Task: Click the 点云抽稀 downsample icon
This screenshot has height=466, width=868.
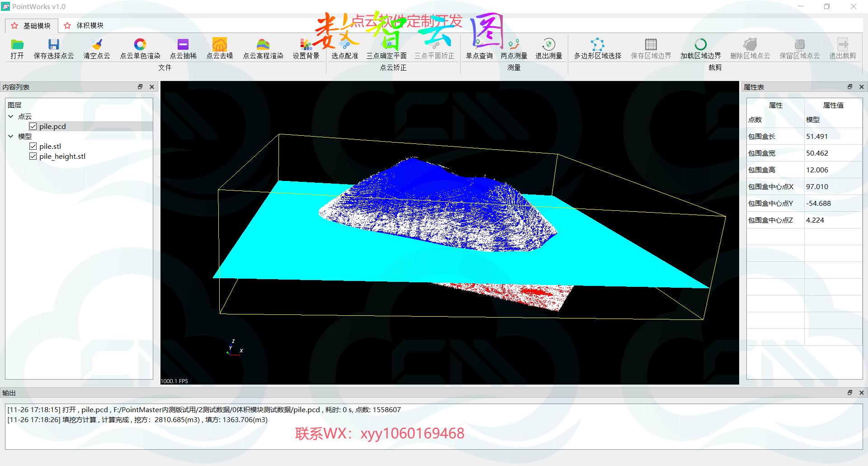Action: pyautogui.click(x=183, y=45)
